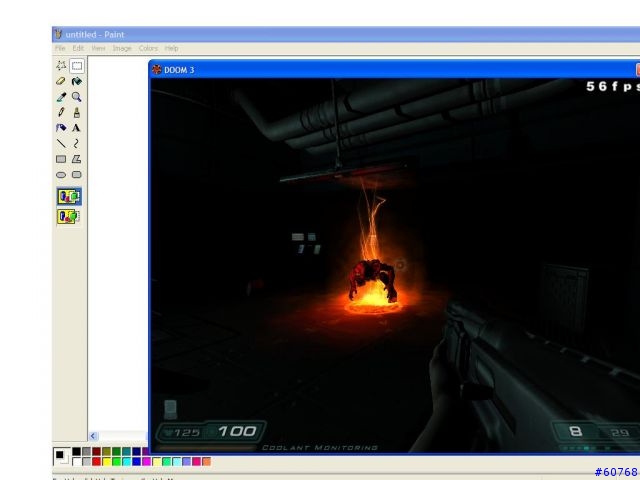640x480 pixels.
Task: Select the rectangular Select tool
Action: (x=77, y=66)
